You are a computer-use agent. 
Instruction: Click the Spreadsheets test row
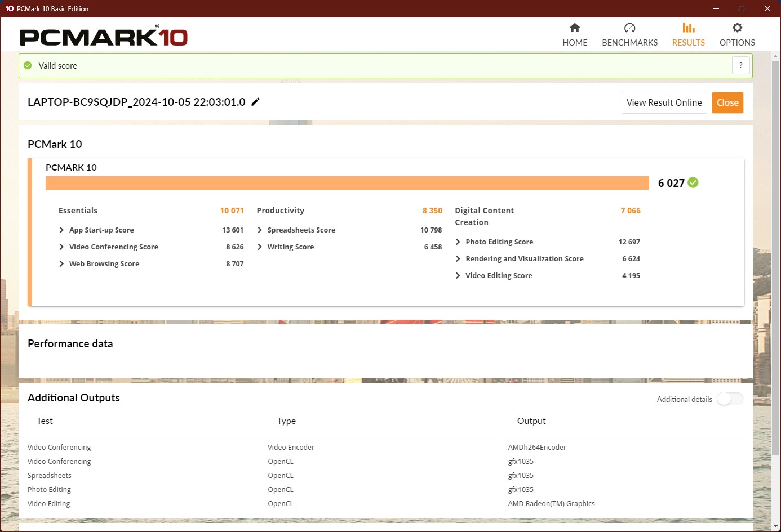pos(50,475)
